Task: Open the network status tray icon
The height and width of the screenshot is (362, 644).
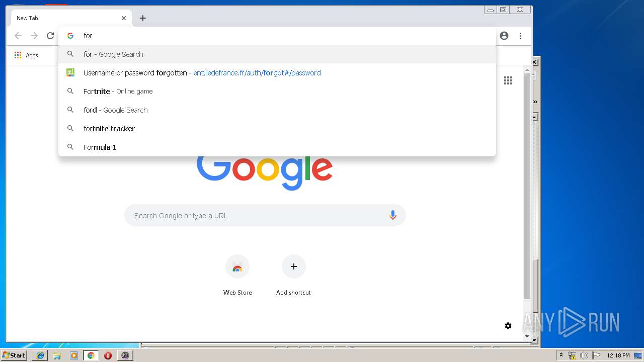Action: tap(572, 355)
